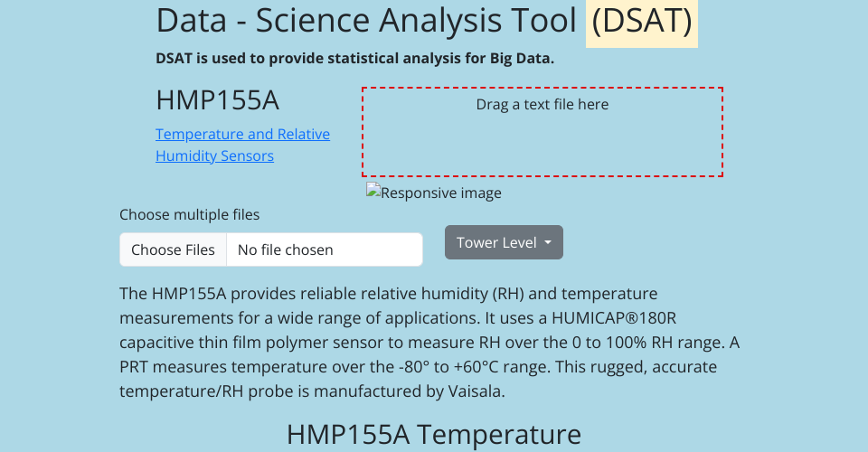868x452 pixels.
Task: Open the Temperature and Relative Humidity Sensors link
Action: coord(242,145)
